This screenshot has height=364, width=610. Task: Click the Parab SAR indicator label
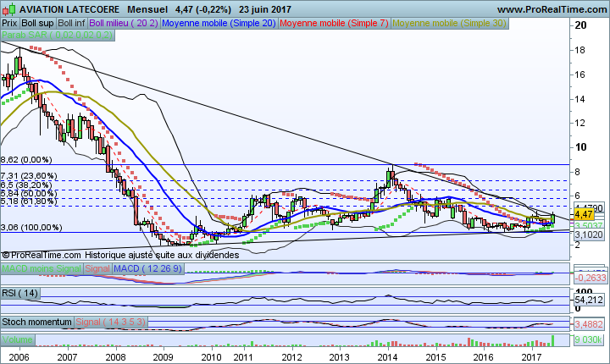(x=58, y=35)
